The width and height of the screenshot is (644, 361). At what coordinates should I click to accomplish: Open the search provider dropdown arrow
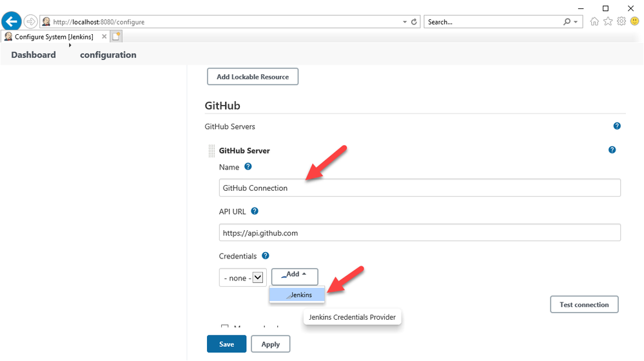click(576, 22)
